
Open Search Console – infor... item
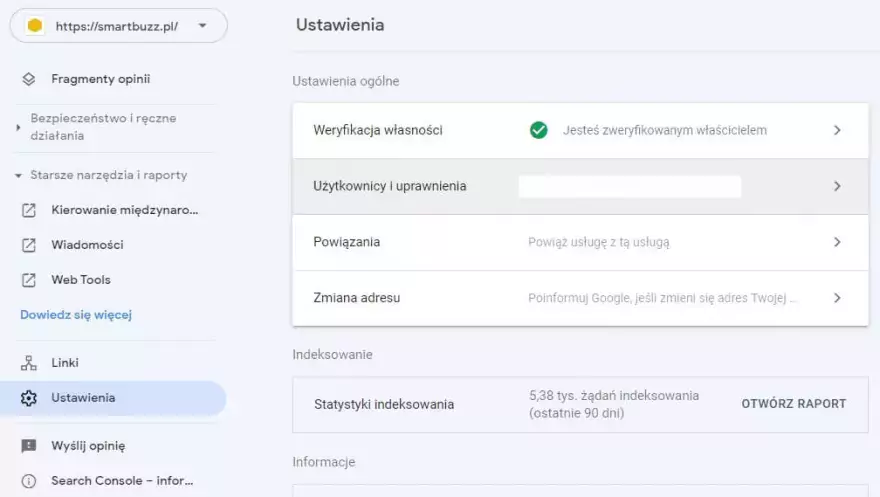coord(122,481)
